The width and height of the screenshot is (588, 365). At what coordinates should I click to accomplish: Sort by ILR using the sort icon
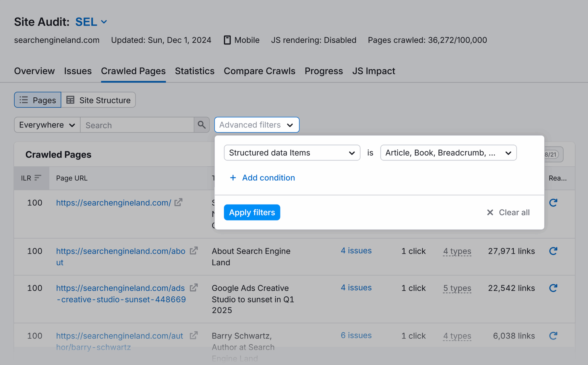pyautogui.click(x=38, y=177)
